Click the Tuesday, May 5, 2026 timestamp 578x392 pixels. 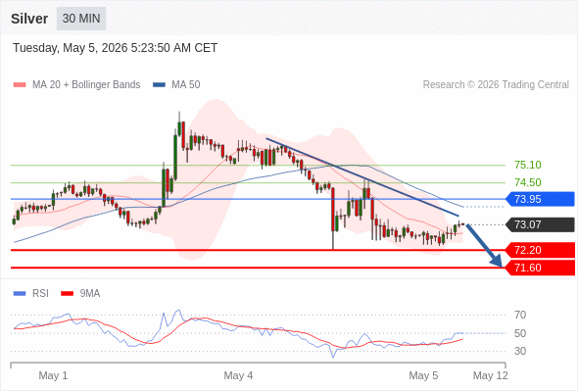coord(115,48)
